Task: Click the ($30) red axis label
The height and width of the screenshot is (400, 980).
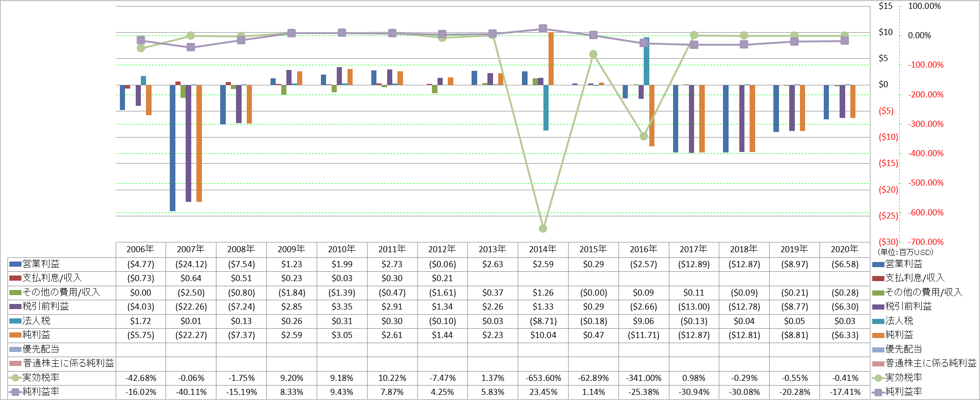Action: (888, 242)
